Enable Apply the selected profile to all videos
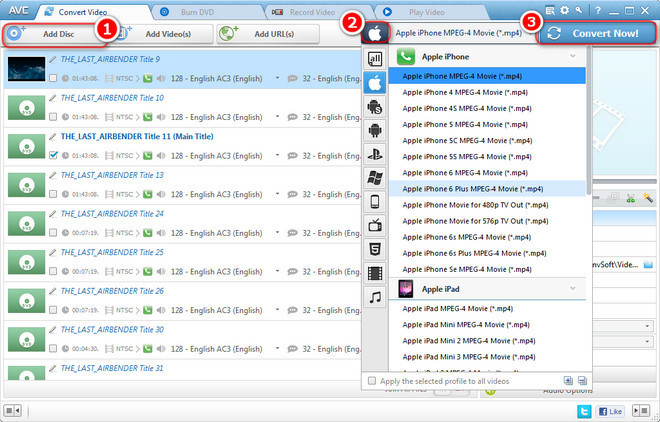 [372, 381]
